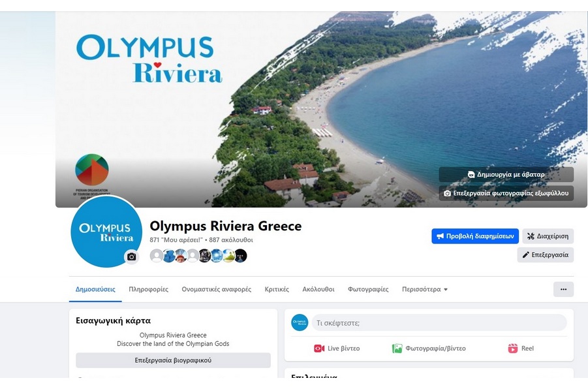Click the camera icon on profile picture
The image size is (588, 389).
(132, 257)
